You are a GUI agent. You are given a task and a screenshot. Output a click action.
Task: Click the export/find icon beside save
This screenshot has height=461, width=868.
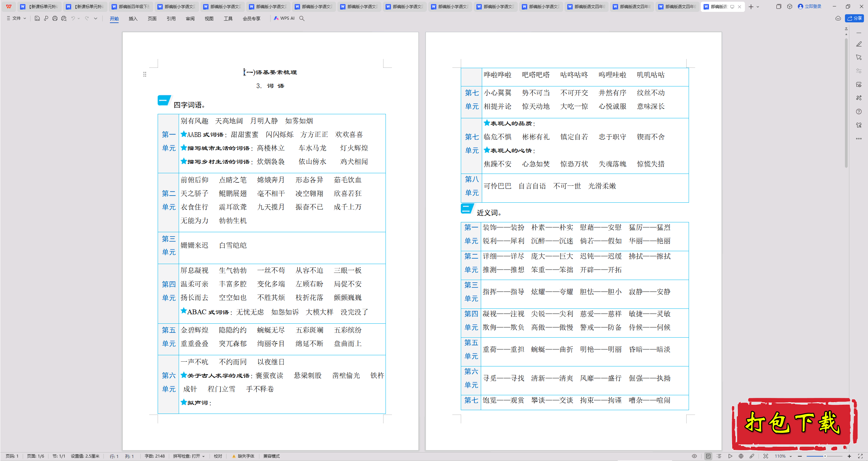point(46,18)
